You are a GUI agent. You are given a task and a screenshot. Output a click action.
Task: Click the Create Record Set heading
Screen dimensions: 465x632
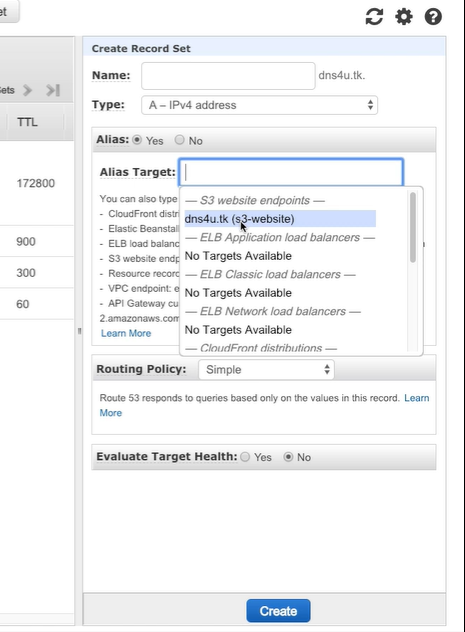[141, 48]
